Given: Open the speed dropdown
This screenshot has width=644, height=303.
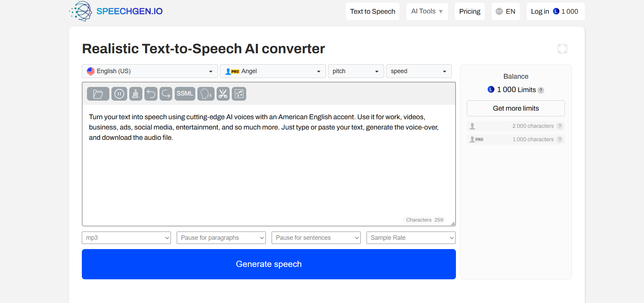Looking at the screenshot, I should tap(418, 71).
